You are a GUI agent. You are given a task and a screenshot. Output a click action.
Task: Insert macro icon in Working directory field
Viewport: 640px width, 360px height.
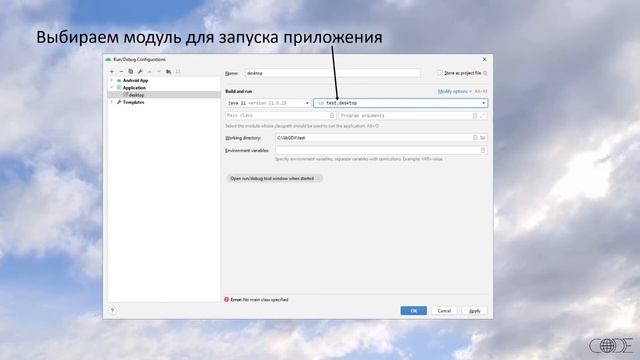(475, 138)
